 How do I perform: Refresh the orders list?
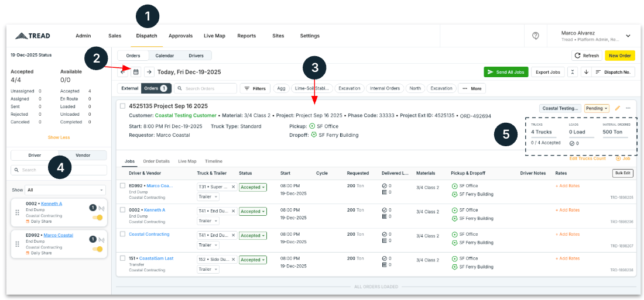click(x=587, y=56)
